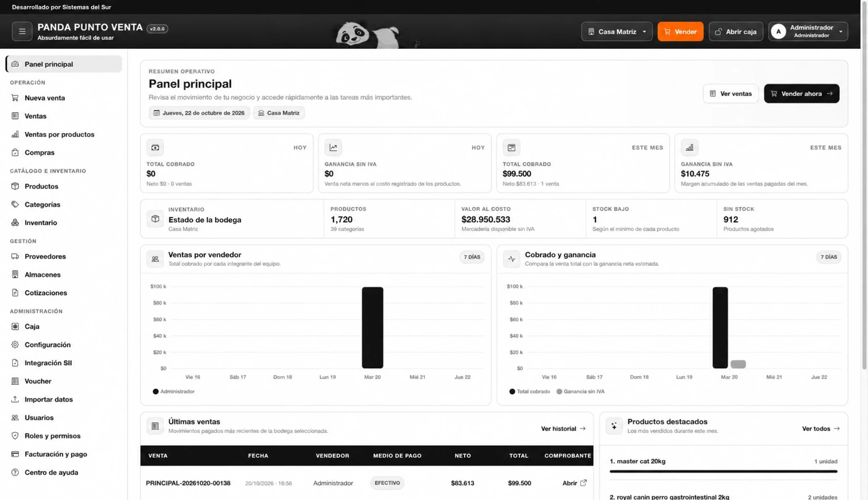Click the Nueva venta cart icon
This screenshot has height=500, width=868.
[x=15, y=98]
